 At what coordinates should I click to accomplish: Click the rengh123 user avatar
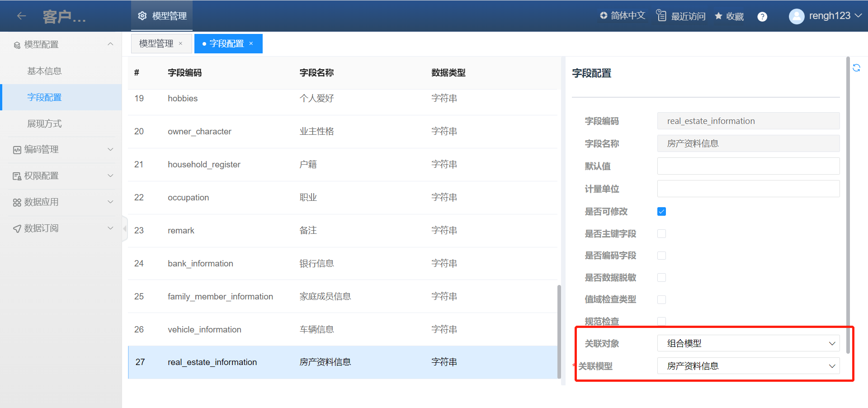coord(796,16)
